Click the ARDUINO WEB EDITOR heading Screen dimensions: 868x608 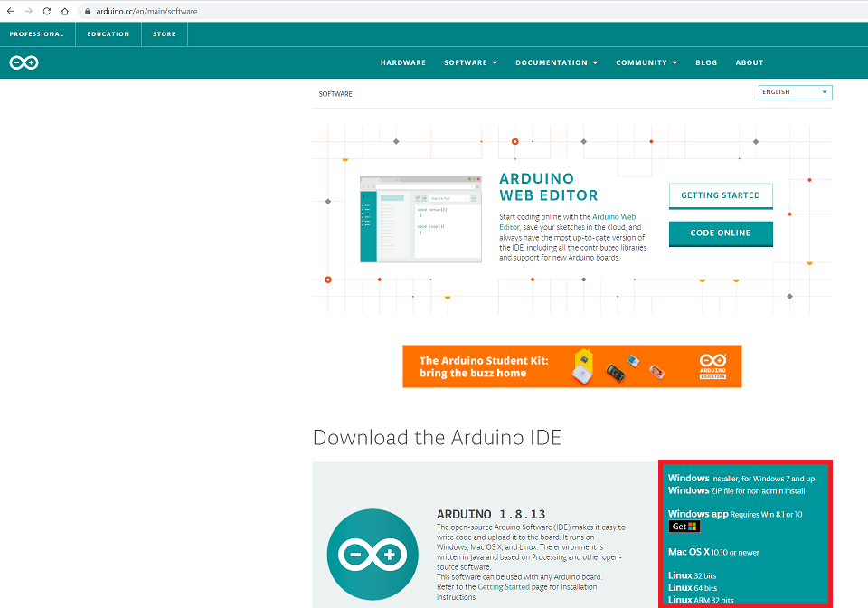pos(549,186)
